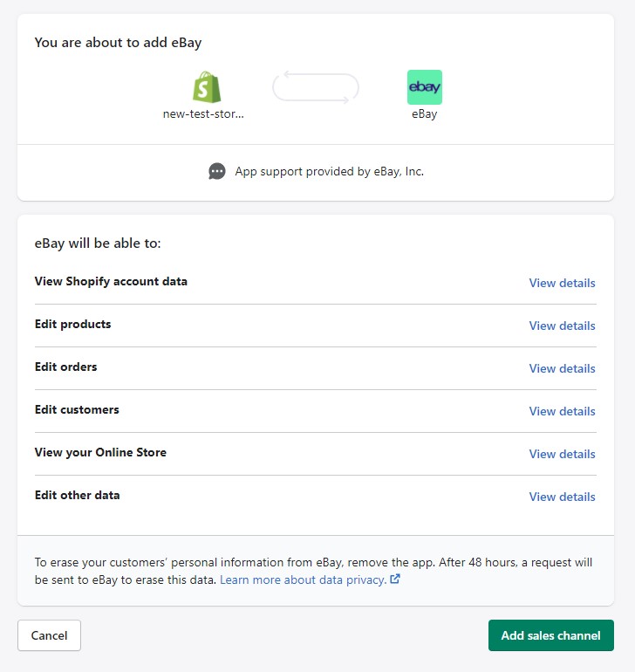Click App support provided by eBay, Inc. text
The height and width of the screenshot is (672, 635).
(329, 171)
